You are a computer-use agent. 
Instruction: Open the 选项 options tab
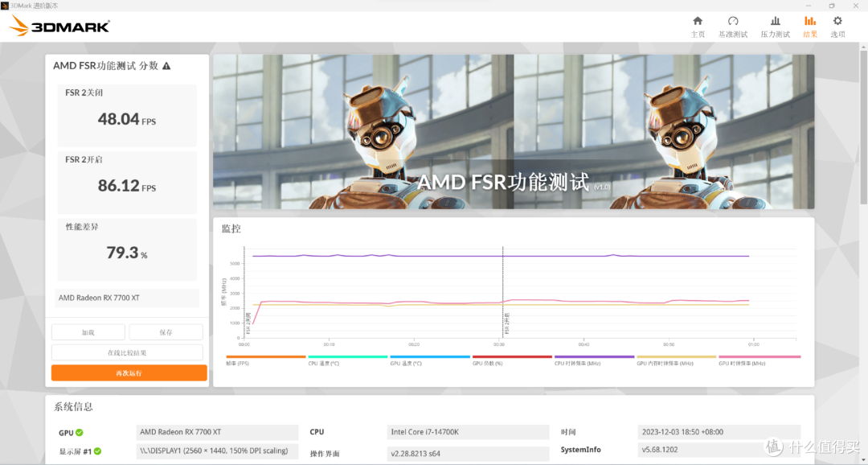tap(837, 27)
